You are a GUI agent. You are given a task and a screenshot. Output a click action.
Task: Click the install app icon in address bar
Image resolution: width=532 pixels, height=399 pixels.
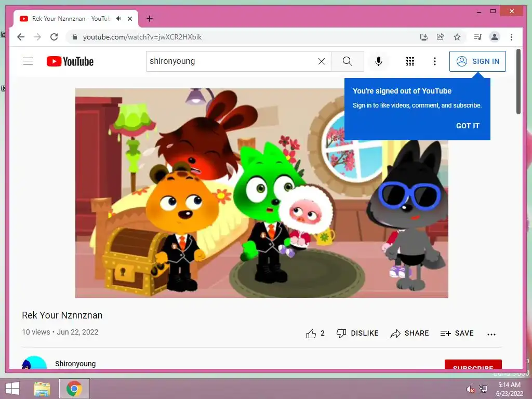[424, 37]
